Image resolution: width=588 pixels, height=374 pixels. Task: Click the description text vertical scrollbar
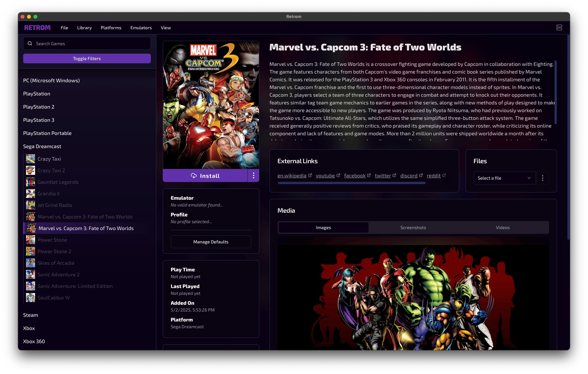pyautogui.click(x=556, y=92)
